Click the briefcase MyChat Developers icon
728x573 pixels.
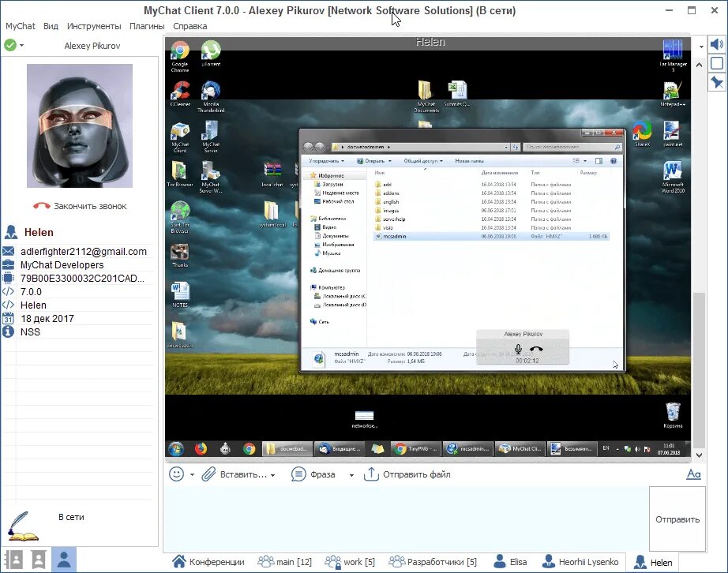point(9,265)
